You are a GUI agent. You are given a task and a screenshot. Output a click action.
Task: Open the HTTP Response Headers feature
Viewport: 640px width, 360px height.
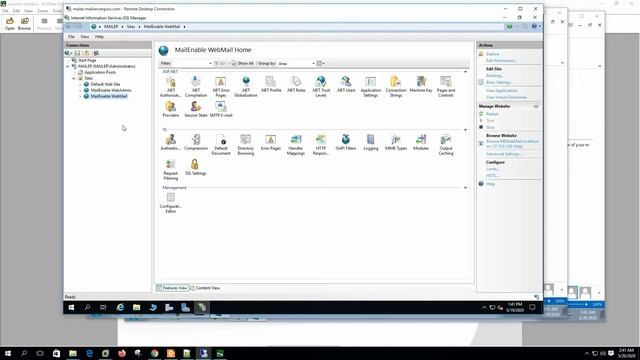click(321, 144)
